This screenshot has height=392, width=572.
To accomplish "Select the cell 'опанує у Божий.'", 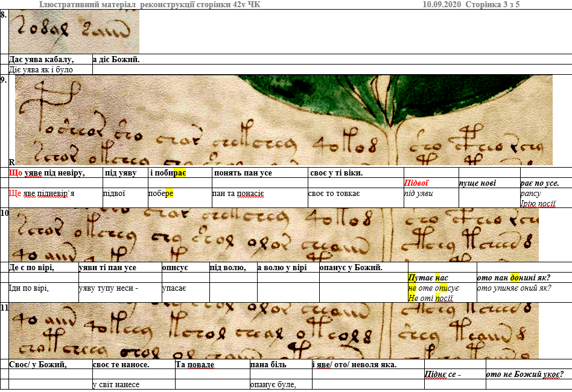I will [x=364, y=267].
